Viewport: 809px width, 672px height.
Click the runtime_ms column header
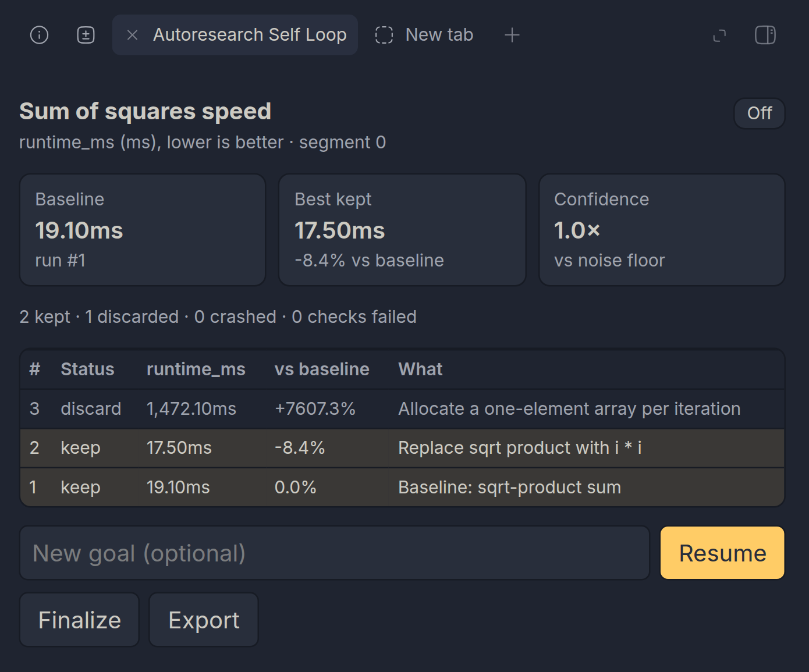click(x=196, y=369)
